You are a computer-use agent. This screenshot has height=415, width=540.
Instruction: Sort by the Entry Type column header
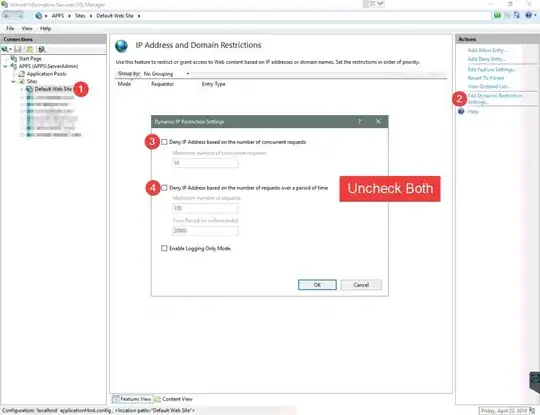213,84
